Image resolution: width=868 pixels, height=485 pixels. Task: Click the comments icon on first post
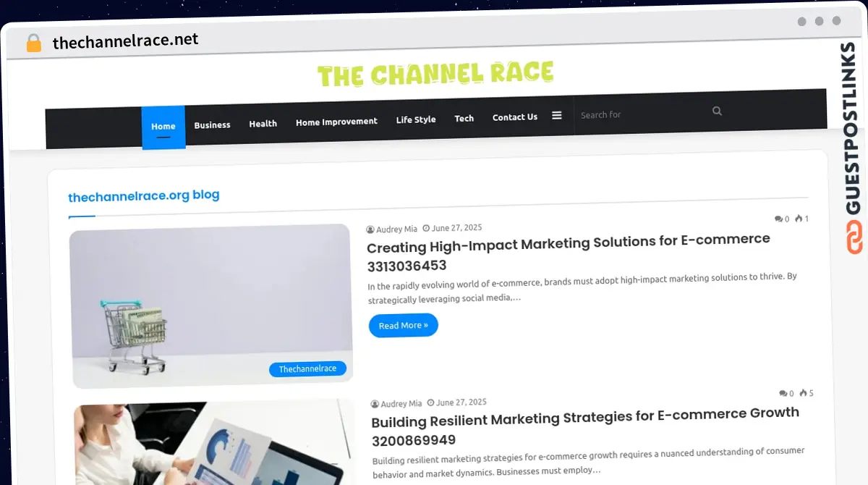[778, 219]
